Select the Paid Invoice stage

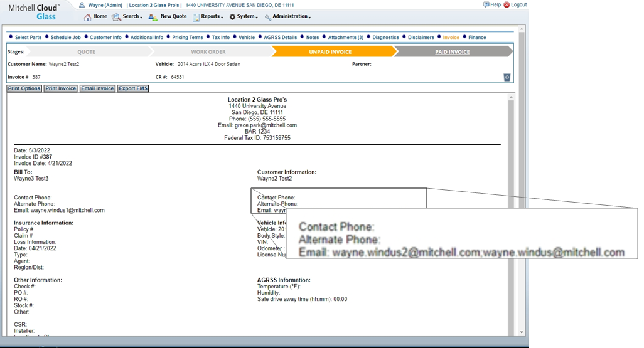pos(452,51)
